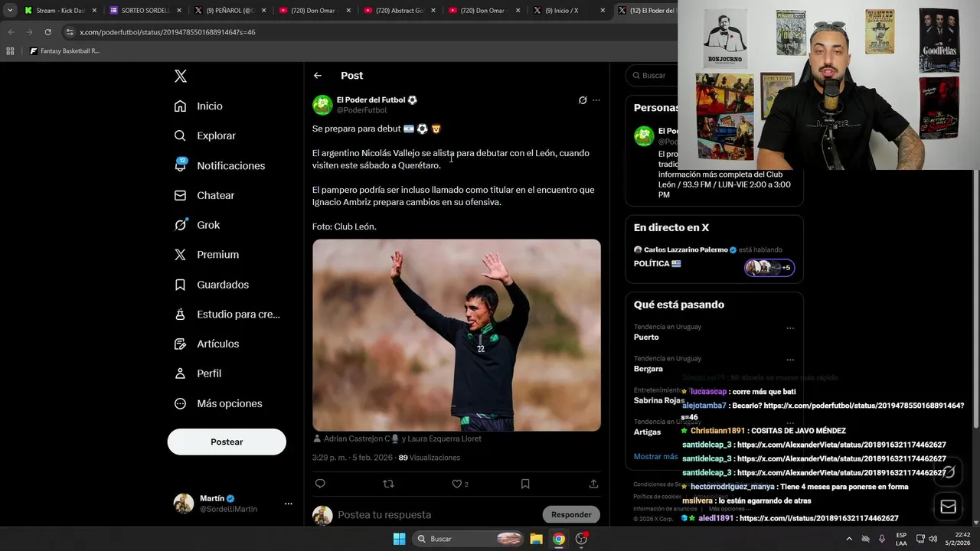Open Chrome apps grid icon in bookmarks bar
This screenshot has height=551, width=980.
coord(10,51)
